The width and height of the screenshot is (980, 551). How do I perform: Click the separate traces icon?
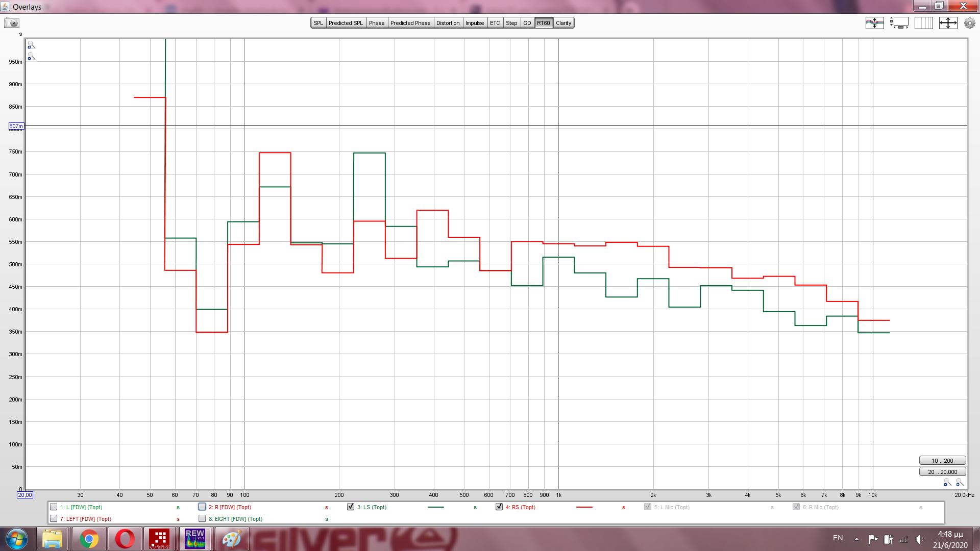click(x=874, y=23)
